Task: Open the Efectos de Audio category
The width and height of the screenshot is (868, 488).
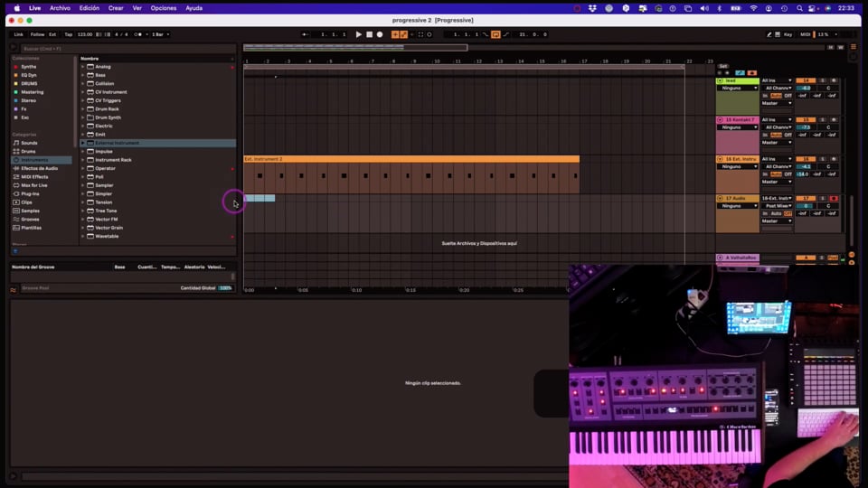Action: [x=39, y=168]
